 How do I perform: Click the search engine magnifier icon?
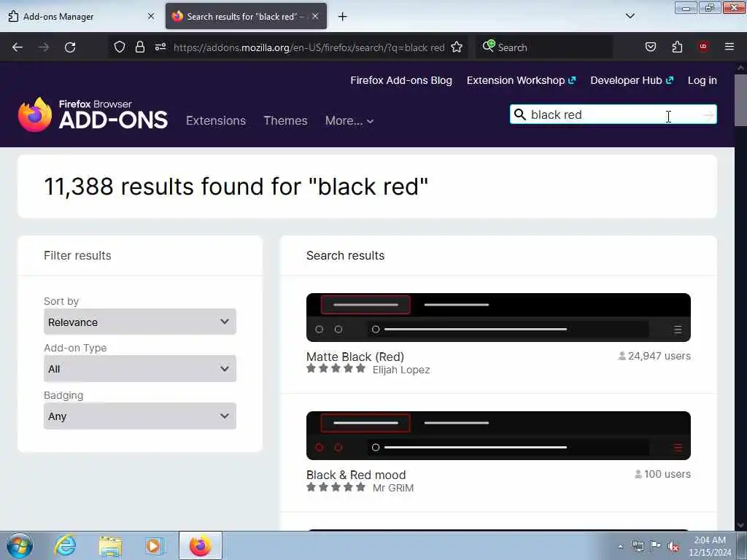[488, 46]
